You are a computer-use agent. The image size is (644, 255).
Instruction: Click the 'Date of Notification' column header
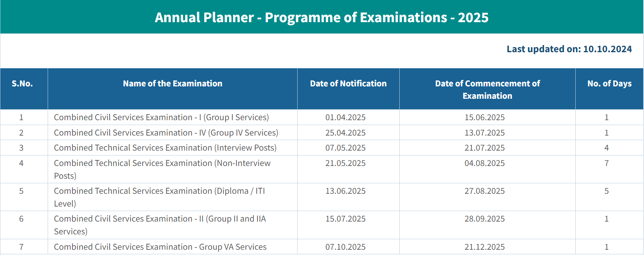pos(348,83)
